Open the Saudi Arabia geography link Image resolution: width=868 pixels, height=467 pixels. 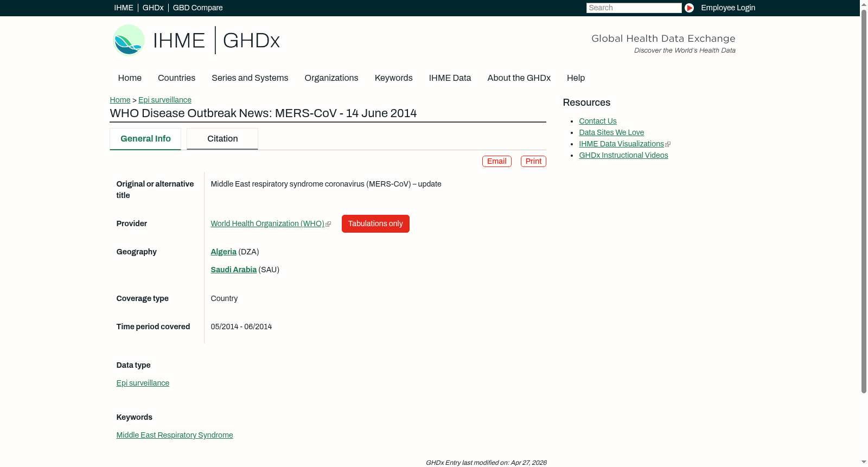[x=234, y=270]
